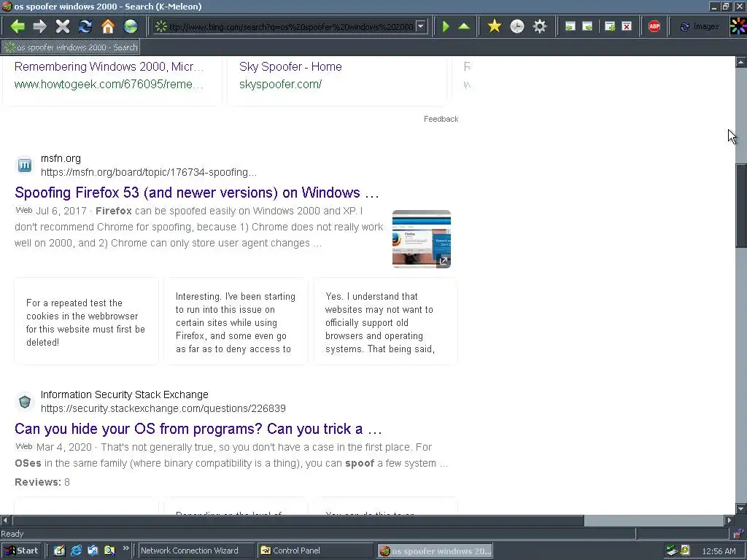The width and height of the screenshot is (747, 560).
Task: Click the K-Meleon colorful throbber icon
Action: tap(738, 26)
